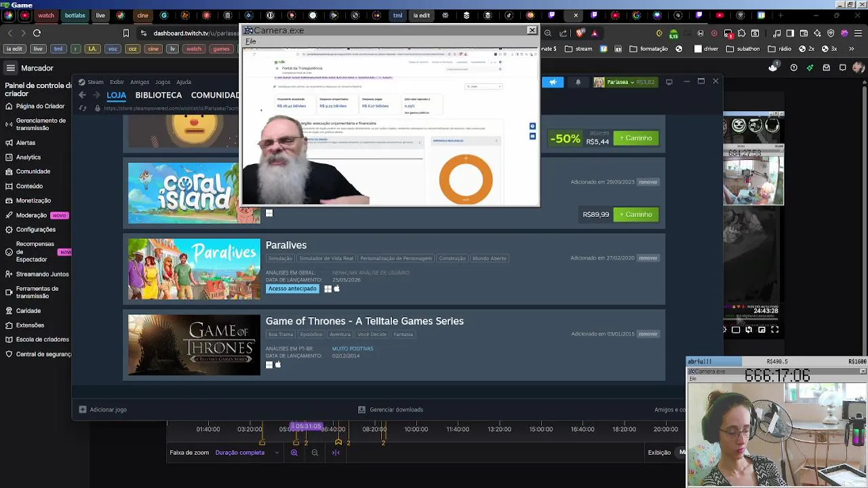This screenshot has height=488, width=868.
Task: Open the Exibir menu in Steam
Action: coord(117,82)
